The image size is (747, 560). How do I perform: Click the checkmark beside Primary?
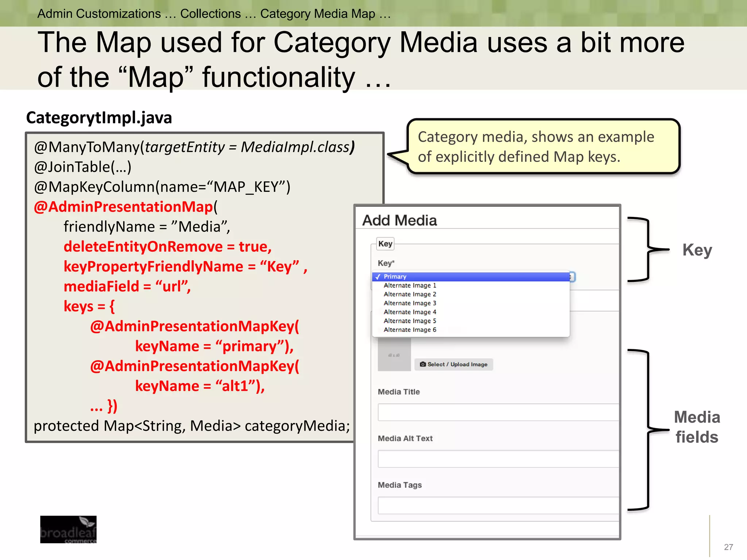[x=378, y=277]
